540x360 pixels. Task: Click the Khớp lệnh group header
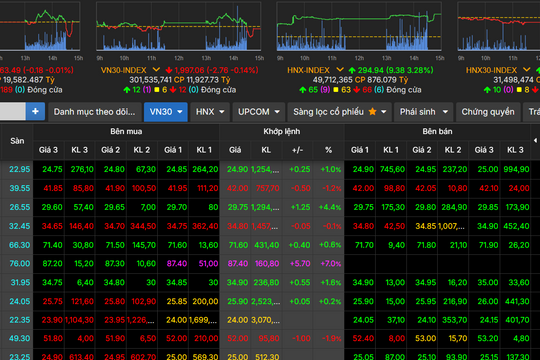click(x=282, y=132)
